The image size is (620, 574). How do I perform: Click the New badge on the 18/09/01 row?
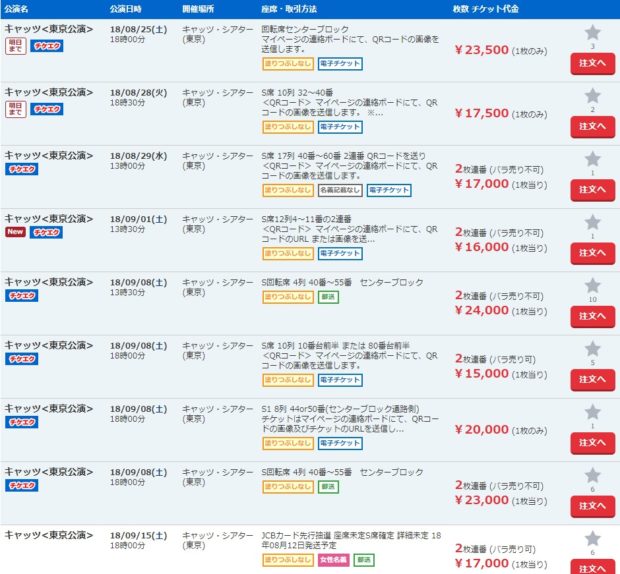[15, 232]
